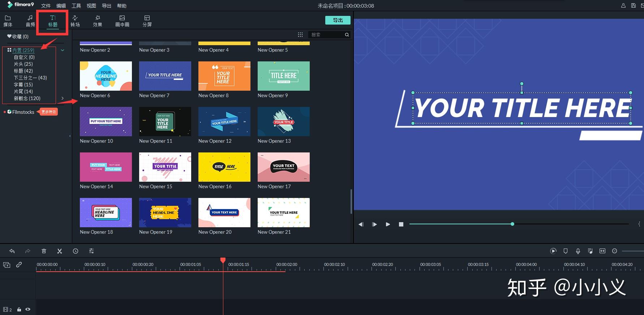This screenshot has width=644, height=315.
Task: Open the 转场 transitions tab
Action: 75,21
